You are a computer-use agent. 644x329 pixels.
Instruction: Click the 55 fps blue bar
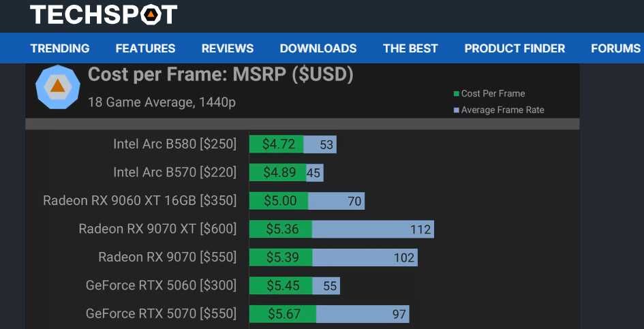tap(326, 285)
